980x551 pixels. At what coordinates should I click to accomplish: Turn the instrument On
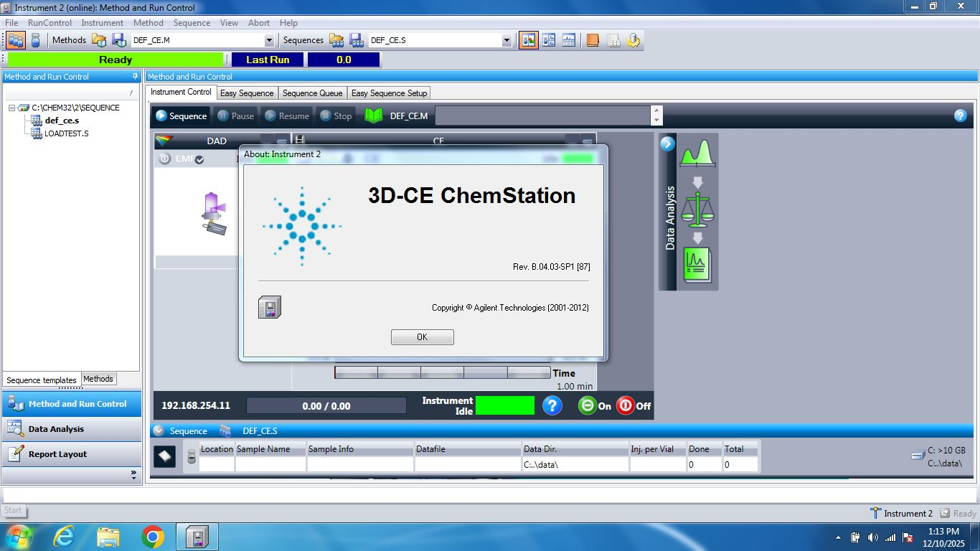click(x=595, y=405)
